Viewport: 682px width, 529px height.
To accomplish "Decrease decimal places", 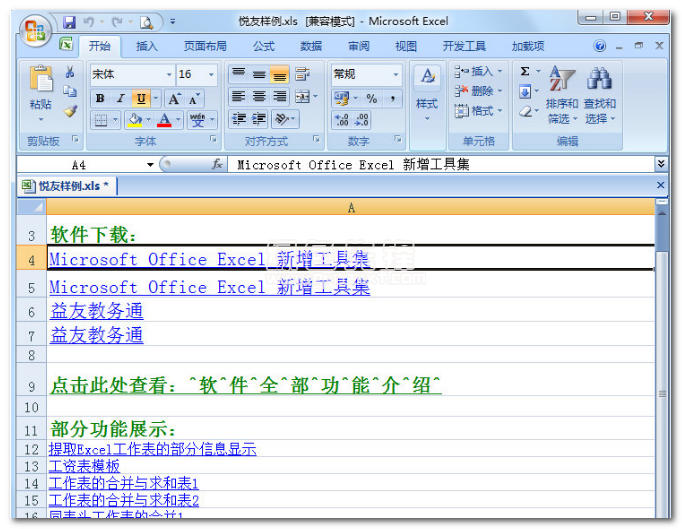I will point(362,120).
